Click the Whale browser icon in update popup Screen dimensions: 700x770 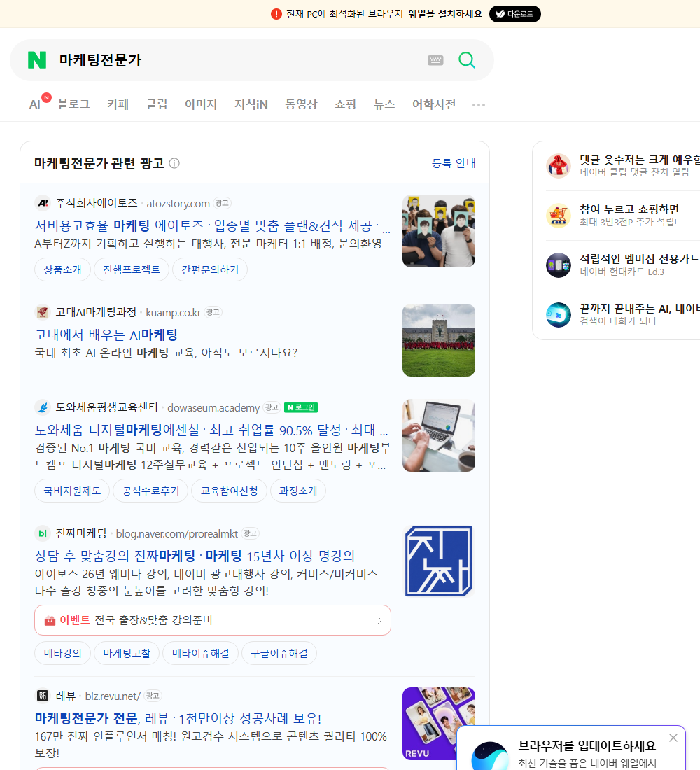click(490, 756)
